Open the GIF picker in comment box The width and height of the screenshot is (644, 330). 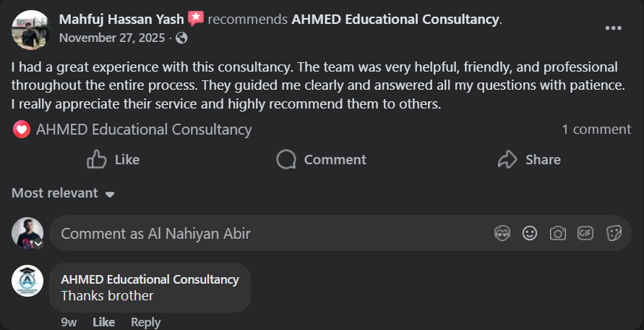pos(585,233)
